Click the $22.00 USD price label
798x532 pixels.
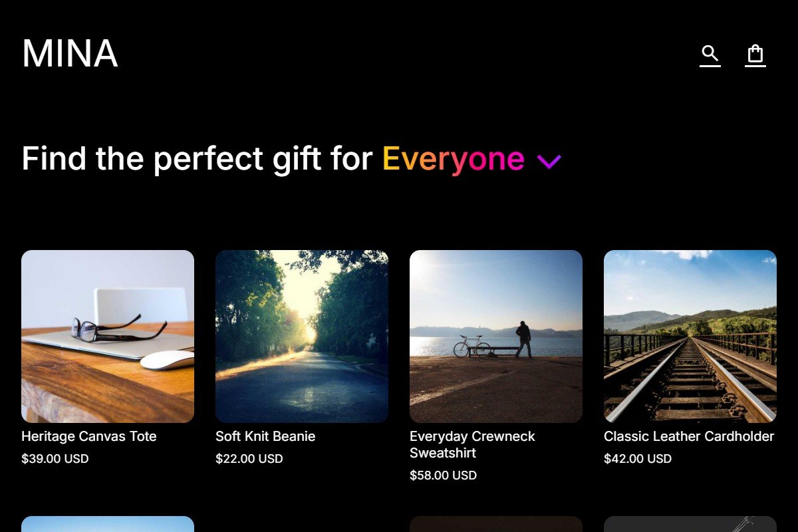click(x=249, y=459)
